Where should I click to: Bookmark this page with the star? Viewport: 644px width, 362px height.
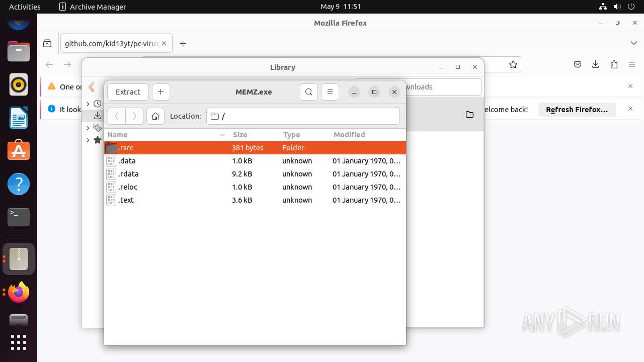513,64
